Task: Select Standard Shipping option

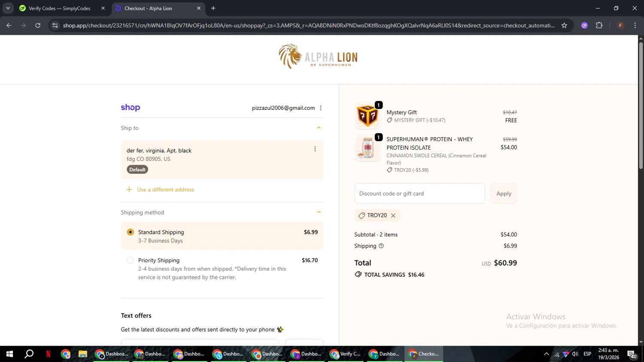Action: (222, 236)
